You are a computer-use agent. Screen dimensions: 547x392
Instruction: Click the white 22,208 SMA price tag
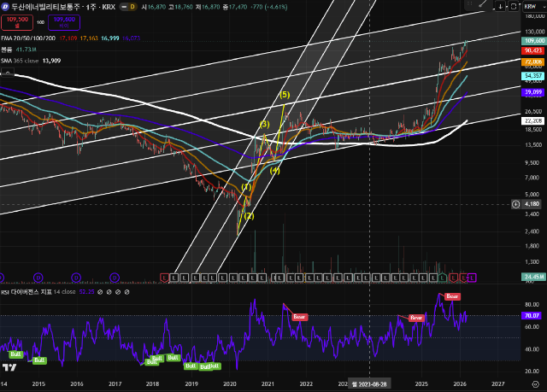(533, 121)
